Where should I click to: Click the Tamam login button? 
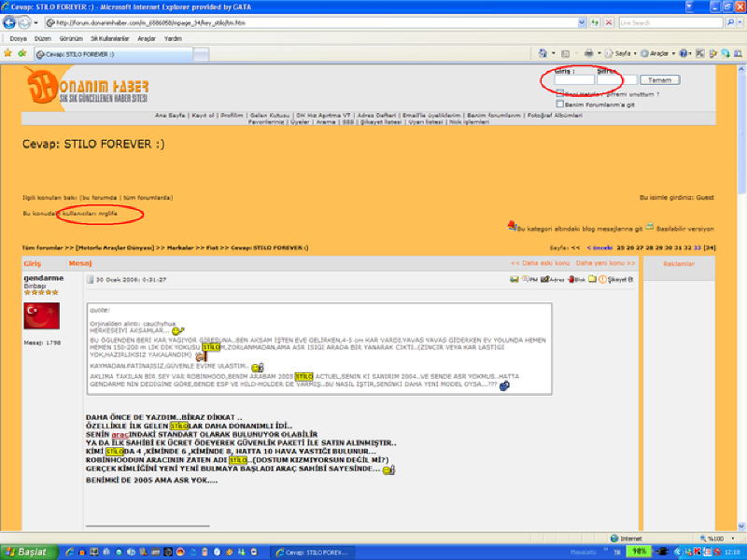tap(659, 80)
